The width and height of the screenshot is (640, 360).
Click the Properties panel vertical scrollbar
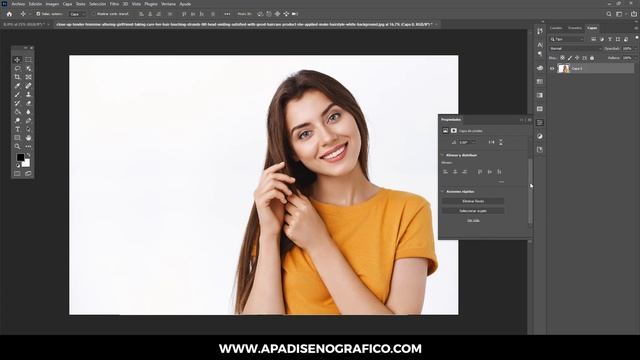pos(530,192)
